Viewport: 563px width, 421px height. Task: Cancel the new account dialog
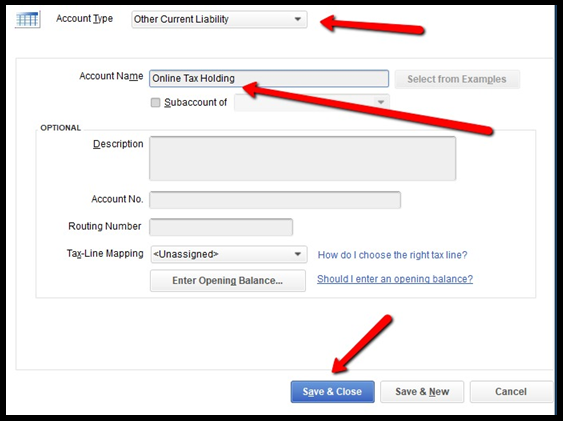coord(511,392)
